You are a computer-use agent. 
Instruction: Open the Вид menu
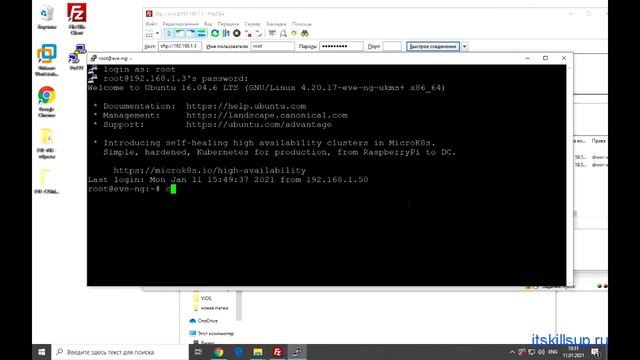pyautogui.click(x=208, y=24)
